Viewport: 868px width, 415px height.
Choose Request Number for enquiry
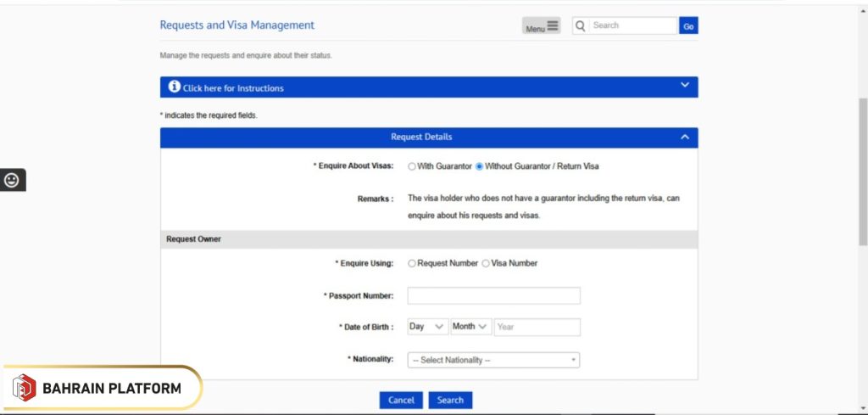[x=412, y=264]
